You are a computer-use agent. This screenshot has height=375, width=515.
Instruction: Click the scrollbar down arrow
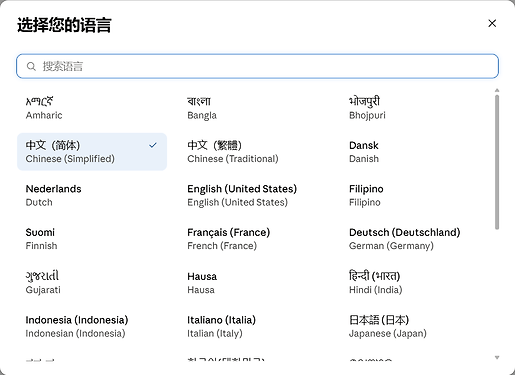(497, 357)
